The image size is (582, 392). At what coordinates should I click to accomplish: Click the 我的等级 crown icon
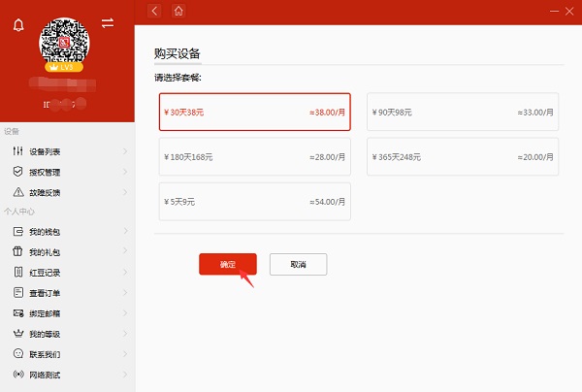pos(18,334)
